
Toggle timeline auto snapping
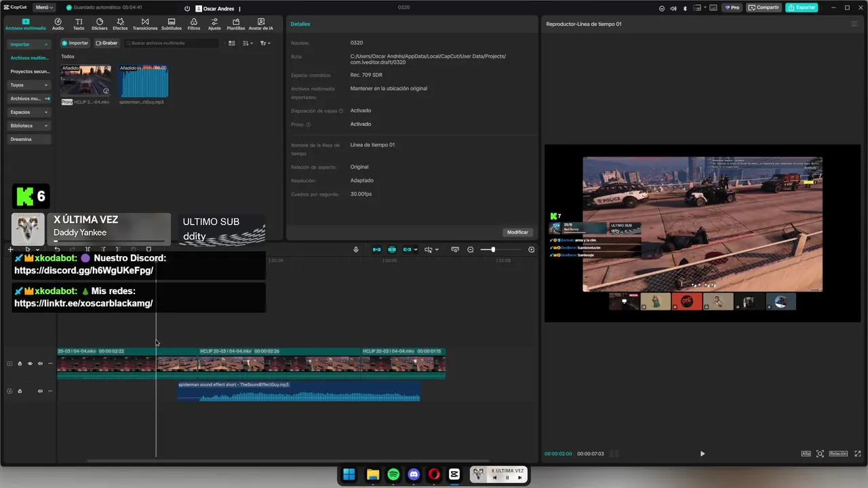click(x=392, y=249)
